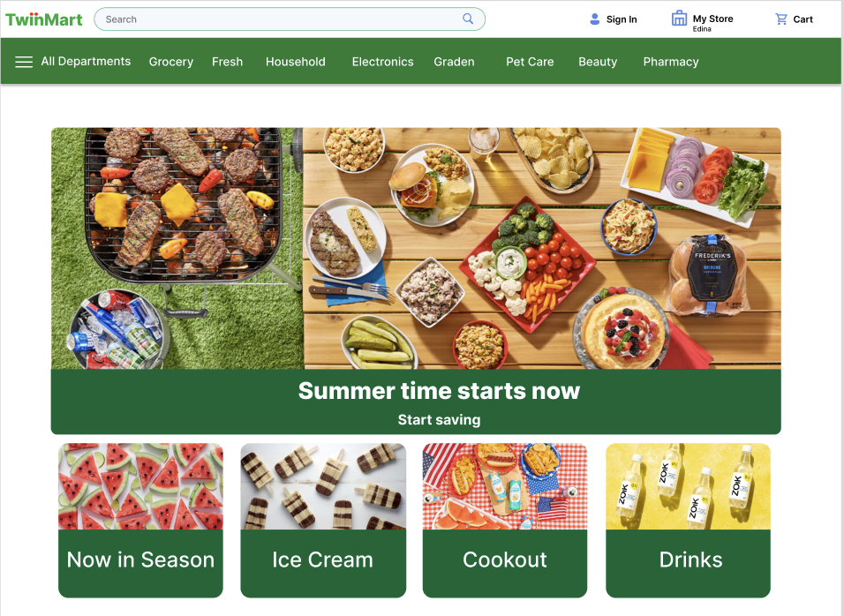Open the Beauty department
Screen dimensions: 844x616
coord(598,62)
